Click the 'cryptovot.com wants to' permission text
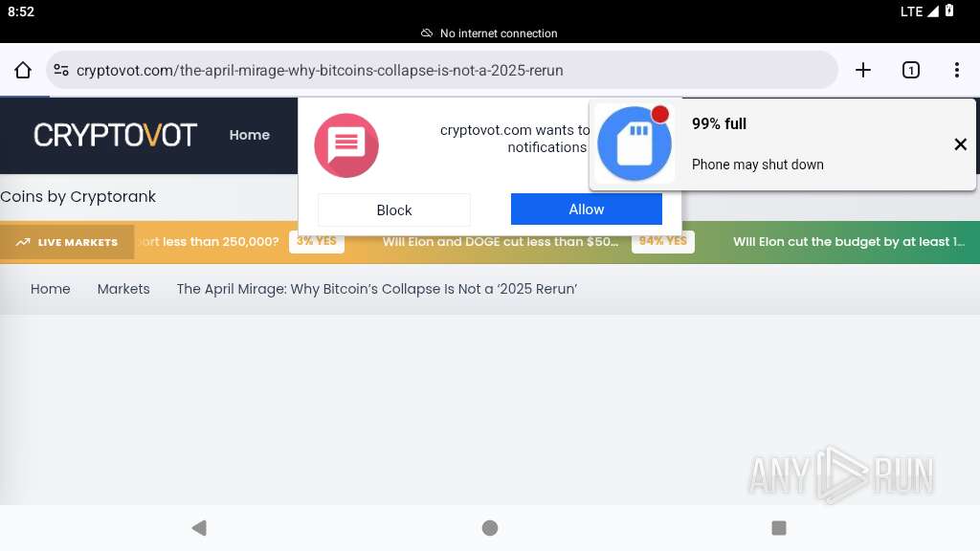Screen dimensions: 980x551 pyautogui.click(x=515, y=130)
